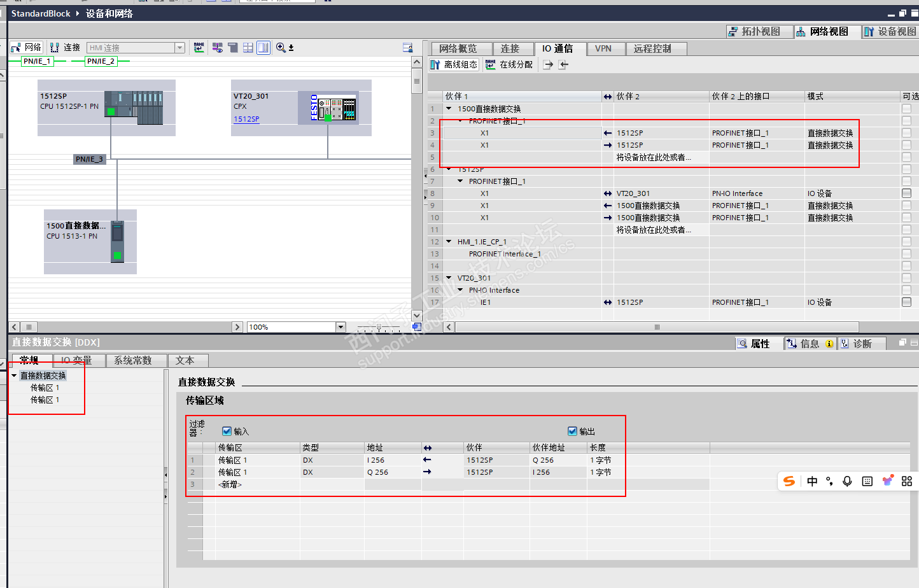Click the assign device name toolbar icon
919x588 pixels.
(x=199, y=48)
